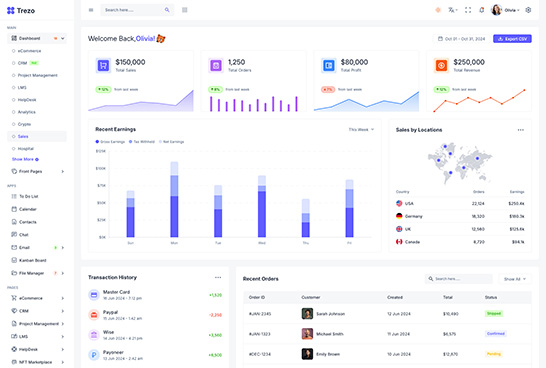Open the Show All dropdown in Recent Orders
The height and width of the screenshot is (368, 546).
coord(515,279)
